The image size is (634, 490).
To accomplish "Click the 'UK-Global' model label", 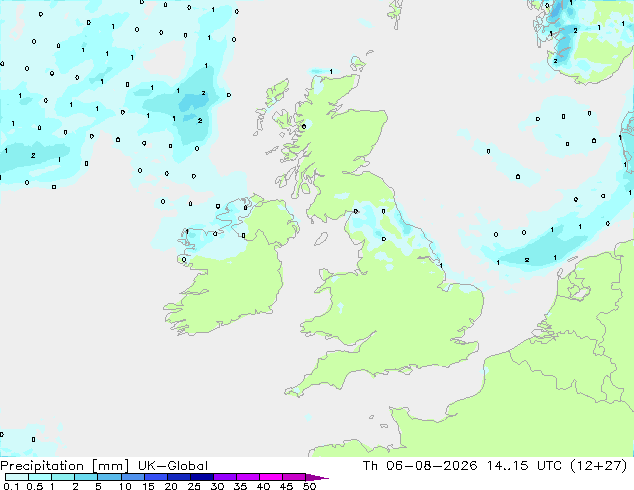I will 173,466.
